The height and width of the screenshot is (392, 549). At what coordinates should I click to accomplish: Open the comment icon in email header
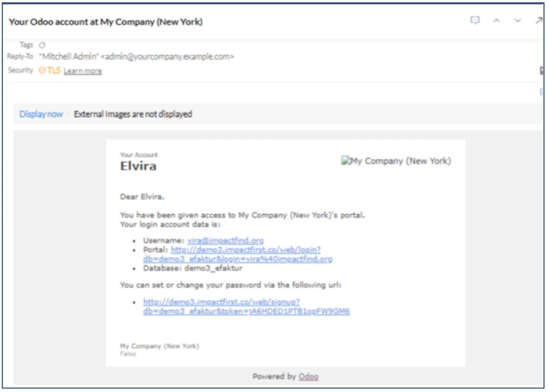click(475, 21)
